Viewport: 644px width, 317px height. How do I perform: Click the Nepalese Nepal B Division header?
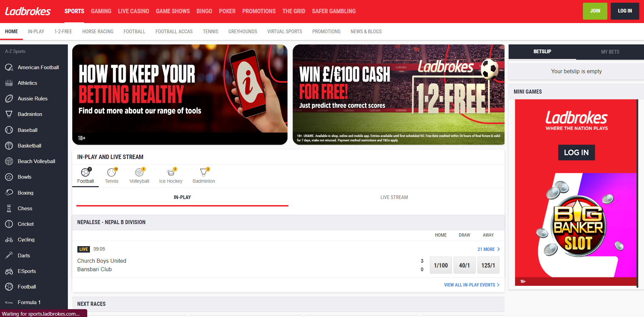[288, 222]
